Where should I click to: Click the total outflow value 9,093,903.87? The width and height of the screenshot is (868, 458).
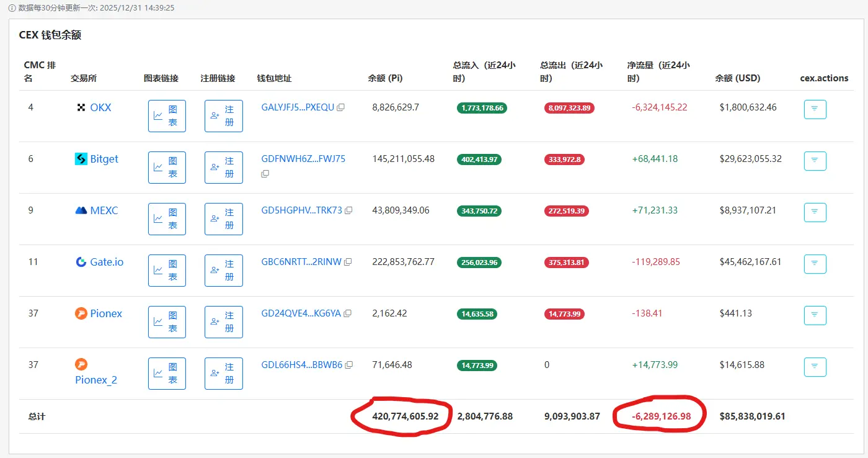coord(572,416)
